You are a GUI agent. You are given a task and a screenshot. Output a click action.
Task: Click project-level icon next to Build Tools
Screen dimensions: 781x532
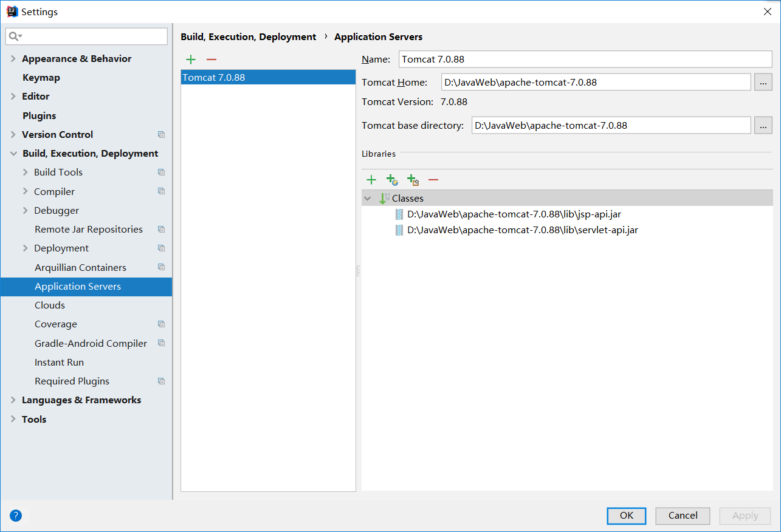(161, 172)
